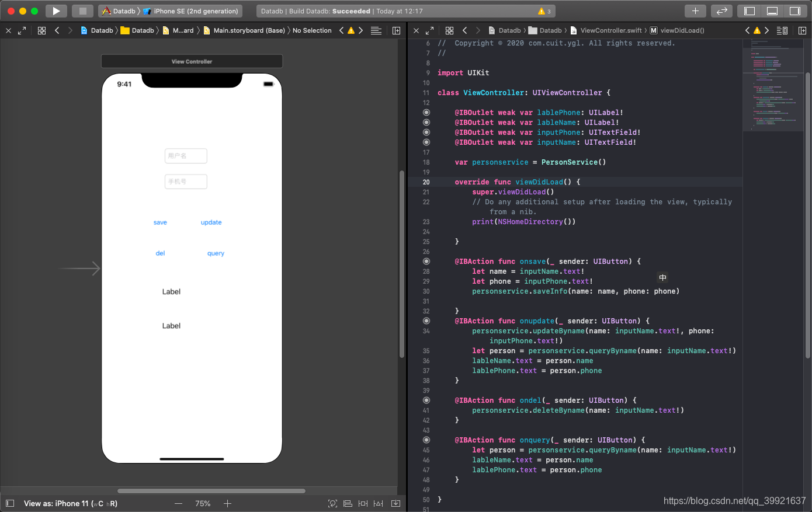Open No Selection breadcrumb menu

click(312, 30)
